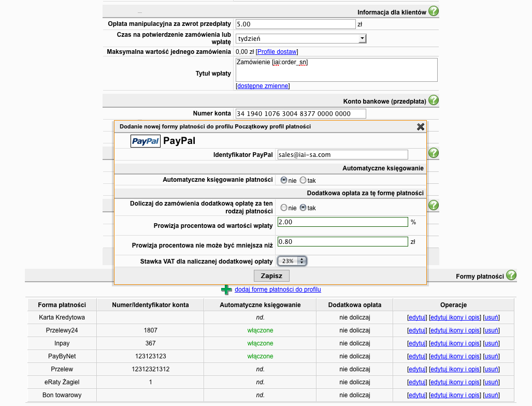Click the green plus add-payment icon
532x406 pixels.
pyautogui.click(x=226, y=289)
